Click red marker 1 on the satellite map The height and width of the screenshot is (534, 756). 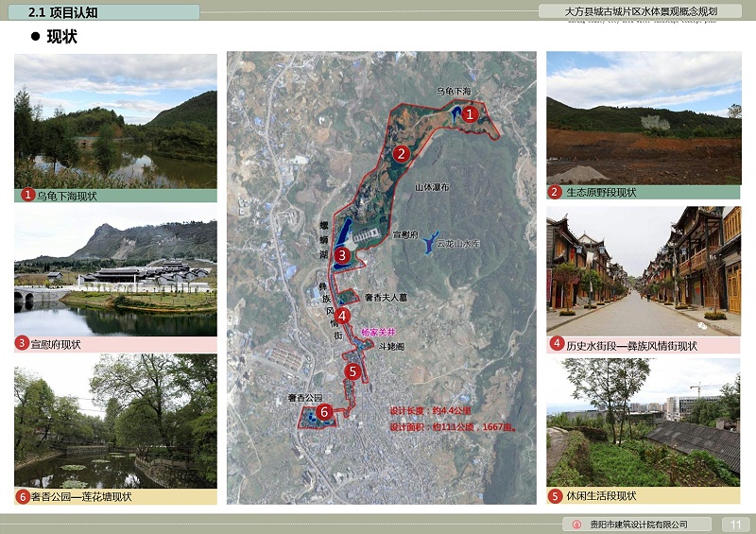470,112
